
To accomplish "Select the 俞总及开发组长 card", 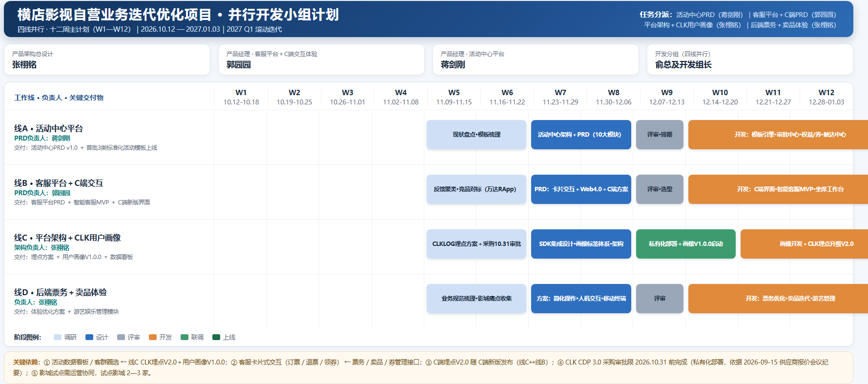I will point(750,60).
